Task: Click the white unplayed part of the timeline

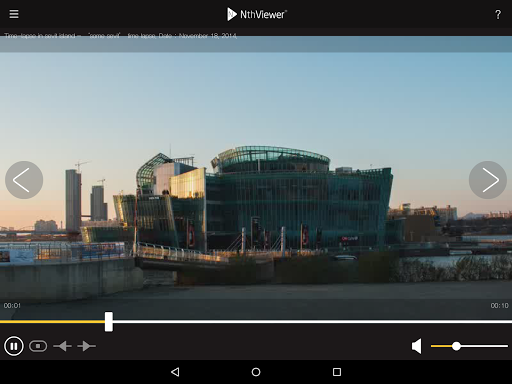Action: [312, 322]
